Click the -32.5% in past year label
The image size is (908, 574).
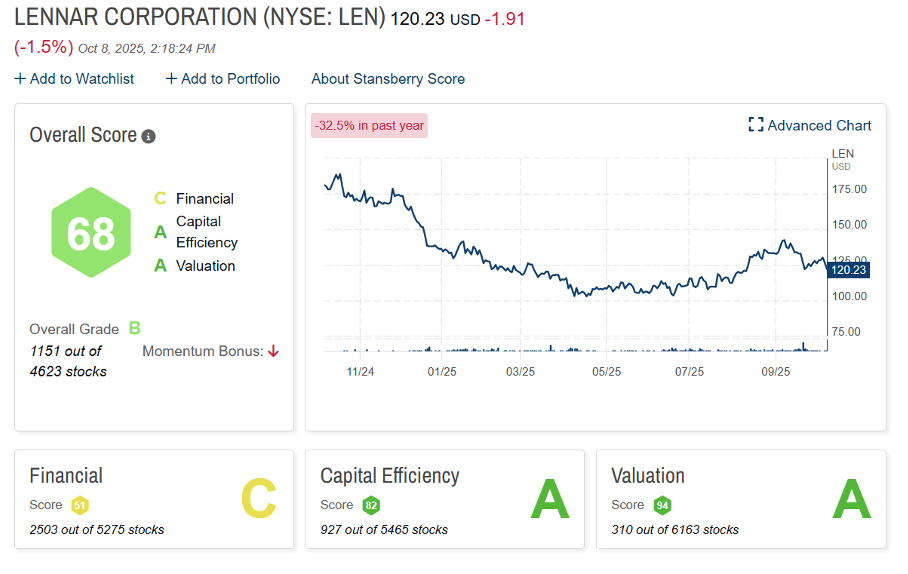(x=369, y=125)
